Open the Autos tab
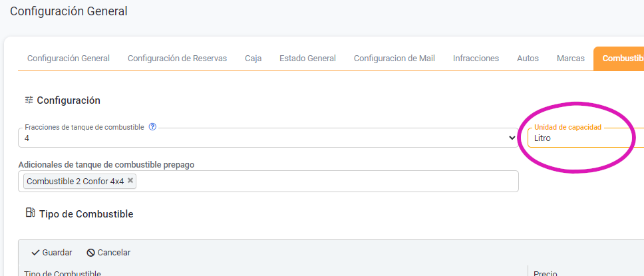Viewport: 644px width, 276px height. (x=528, y=59)
